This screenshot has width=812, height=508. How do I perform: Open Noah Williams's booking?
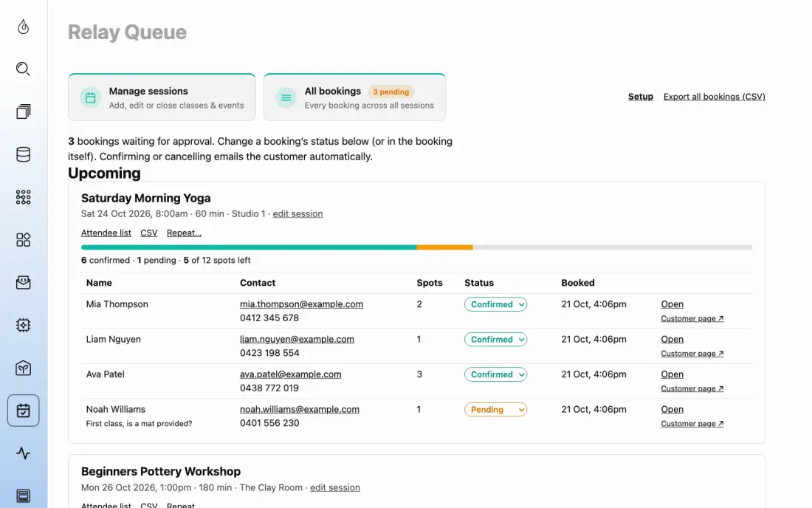(672, 409)
